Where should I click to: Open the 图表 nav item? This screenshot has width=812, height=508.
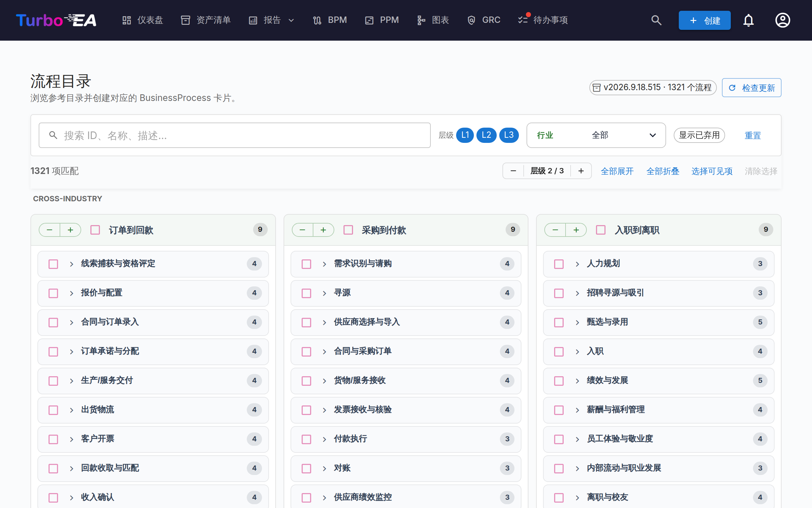433,20
